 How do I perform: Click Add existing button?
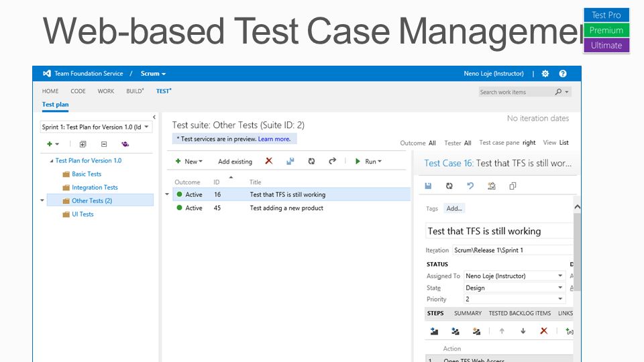pos(235,162)
